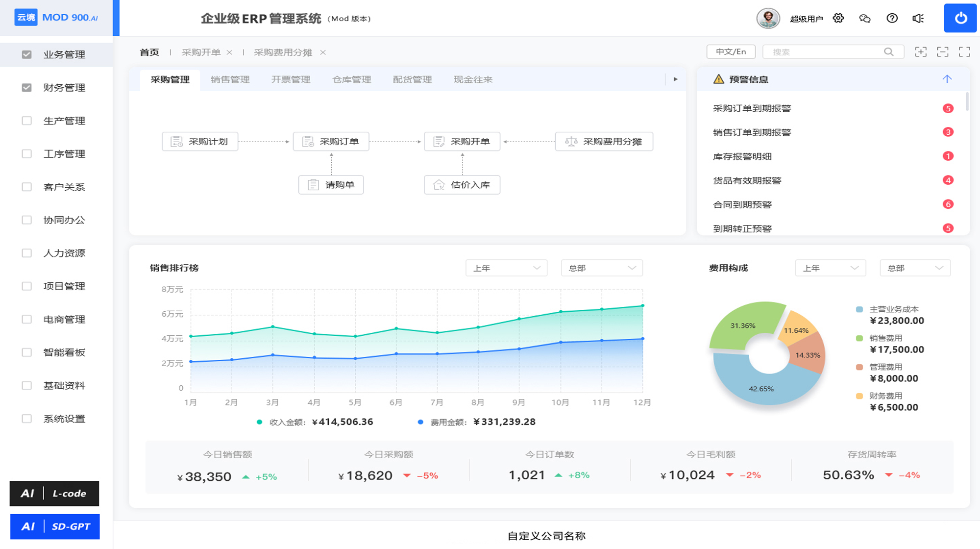Open the WeChat chat icon
The height and width of the screenshot is (549, 980).
tap(865, 18)
